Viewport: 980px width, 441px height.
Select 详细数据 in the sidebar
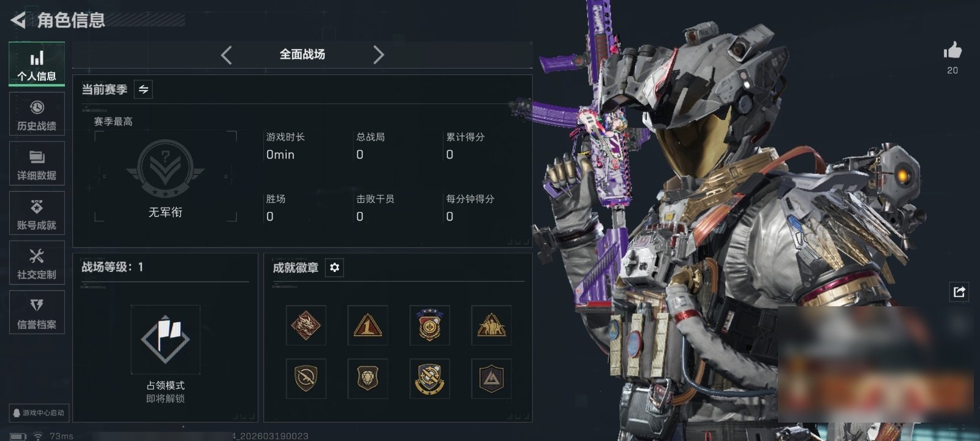37,164
